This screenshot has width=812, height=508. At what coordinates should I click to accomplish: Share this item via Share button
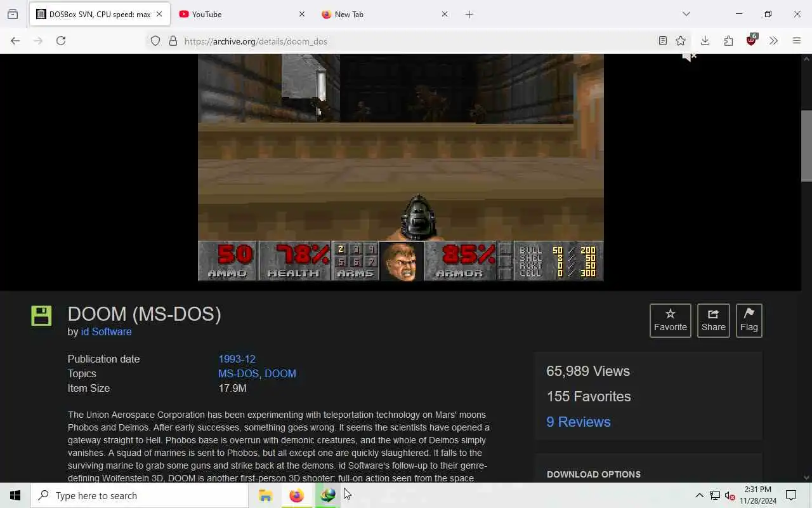(713, 320)
